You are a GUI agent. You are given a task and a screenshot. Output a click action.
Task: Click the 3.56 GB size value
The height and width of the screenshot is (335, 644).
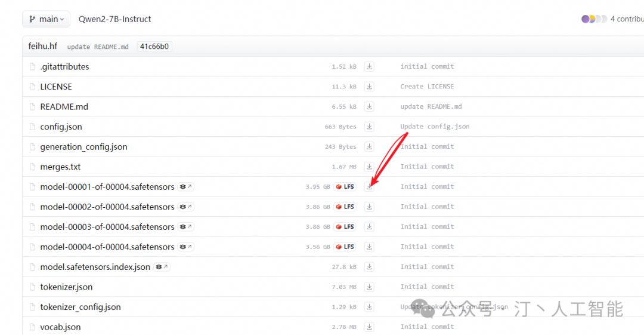(x=318, y=247)
